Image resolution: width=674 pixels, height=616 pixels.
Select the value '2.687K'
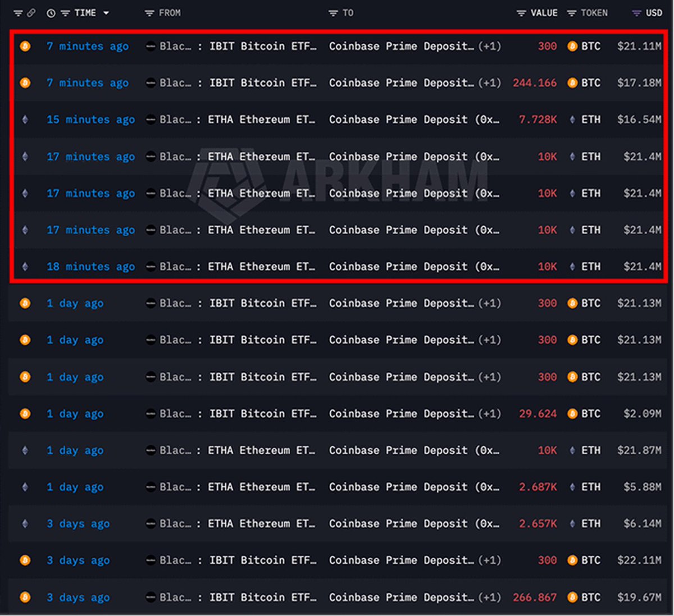tap(538, 487)
